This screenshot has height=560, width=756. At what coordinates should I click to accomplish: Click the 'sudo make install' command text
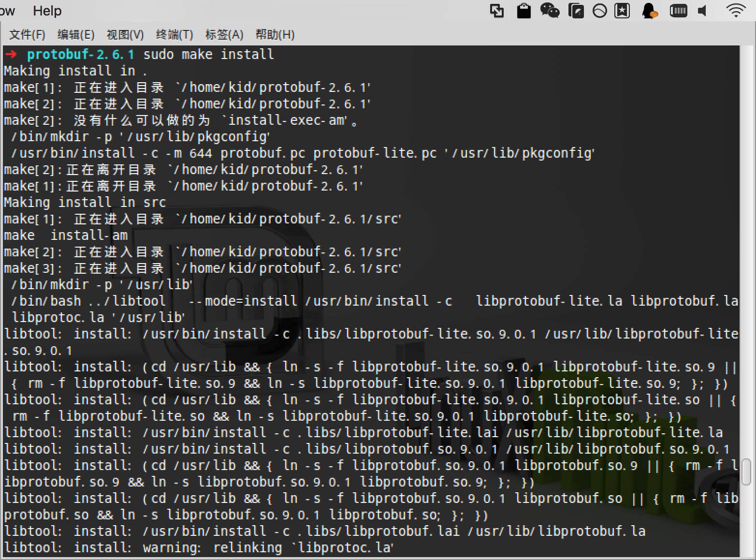(x=208, y=54)
